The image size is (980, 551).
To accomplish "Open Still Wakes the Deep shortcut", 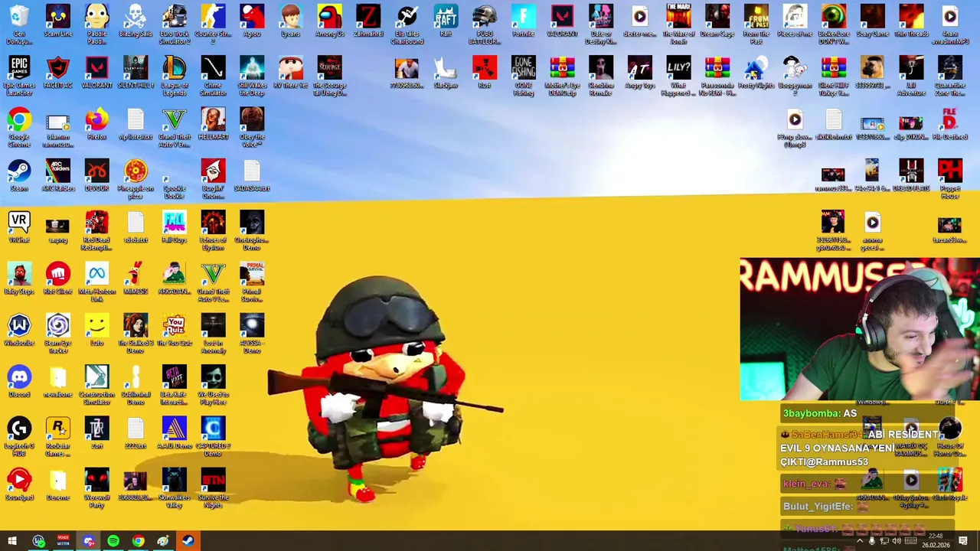I will pyautogui.click(x=252, y=76).
